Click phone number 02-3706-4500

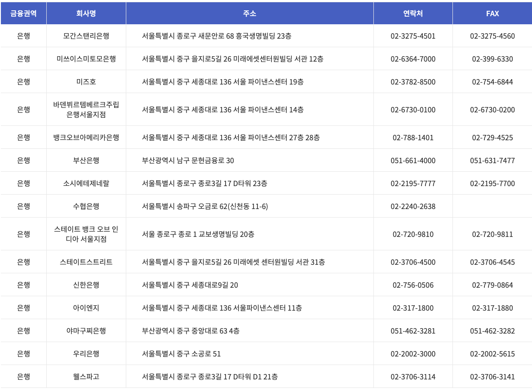tap(413, 262)
